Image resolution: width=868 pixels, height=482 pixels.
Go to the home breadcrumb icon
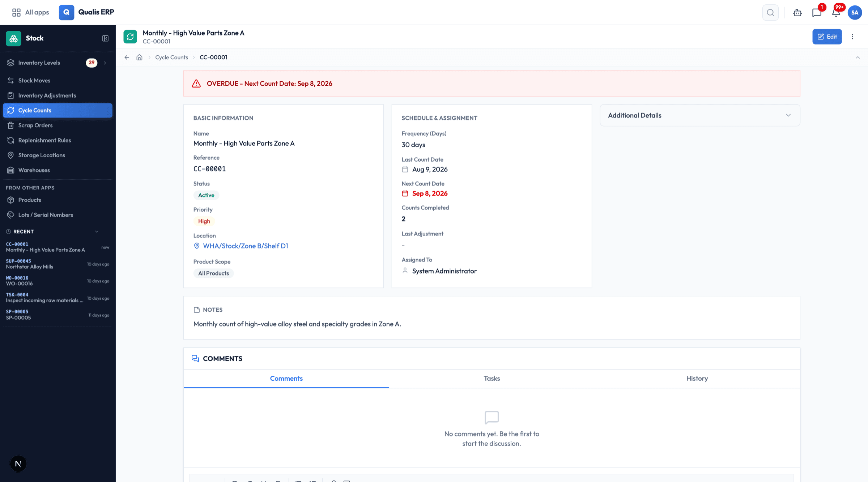pos(139,57)
